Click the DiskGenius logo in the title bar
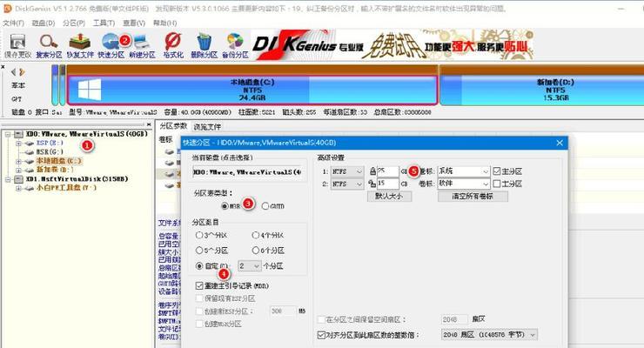Viewport: 644px width, 348px height. [x=7, y=9]
